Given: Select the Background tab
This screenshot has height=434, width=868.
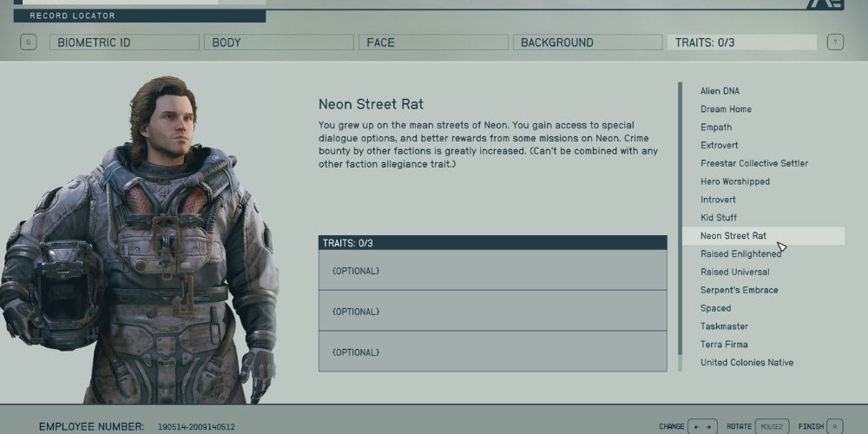Looking at the screenshot, I should 588,43.
